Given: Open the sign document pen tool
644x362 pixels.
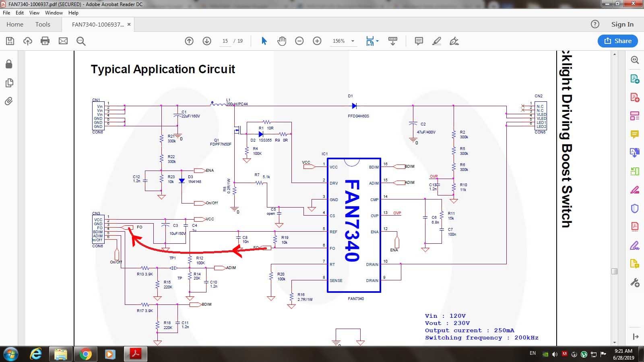Looking at the screenshot, I should click(454, 41).
